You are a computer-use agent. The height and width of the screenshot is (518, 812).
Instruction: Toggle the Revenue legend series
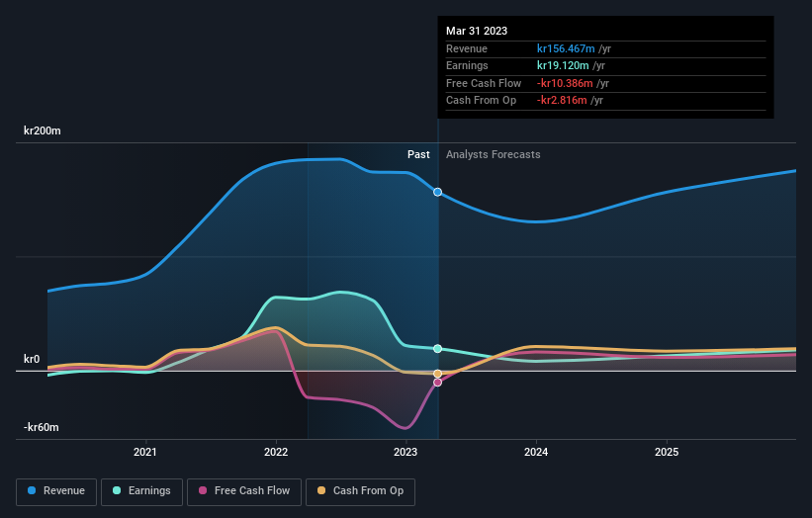pos(56,491)
